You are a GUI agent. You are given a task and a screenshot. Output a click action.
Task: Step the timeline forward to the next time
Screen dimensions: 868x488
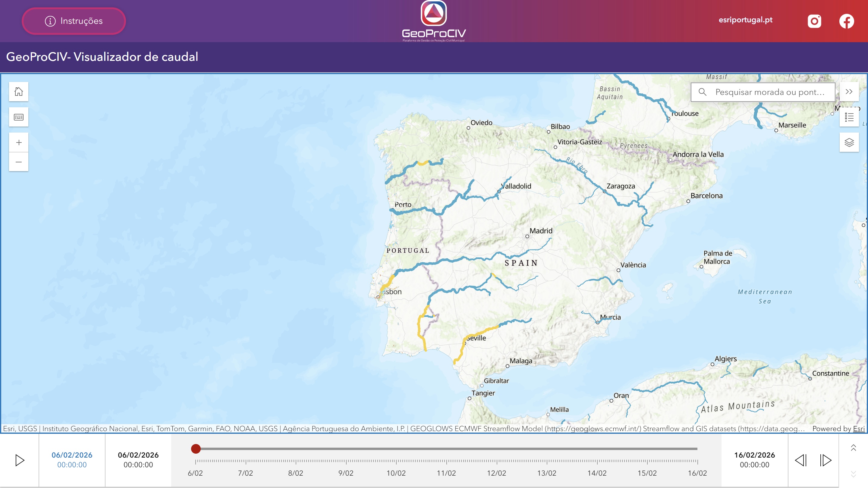click(826, 460)
